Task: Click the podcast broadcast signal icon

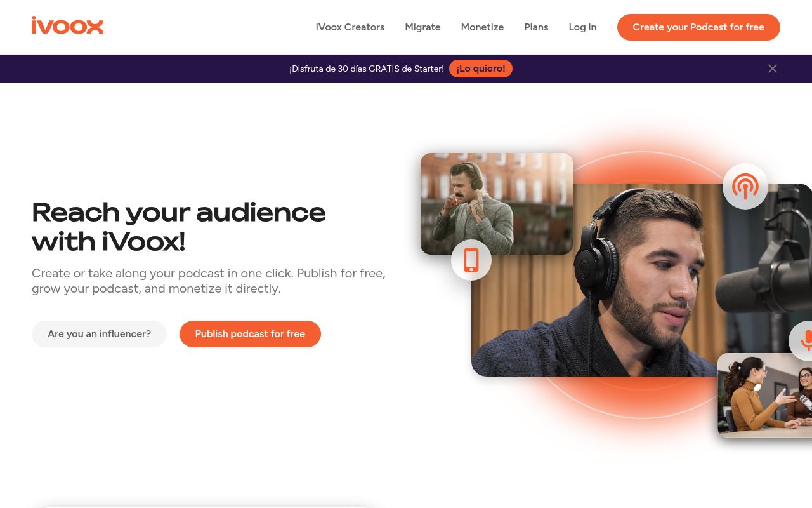Action: (745, 186)
